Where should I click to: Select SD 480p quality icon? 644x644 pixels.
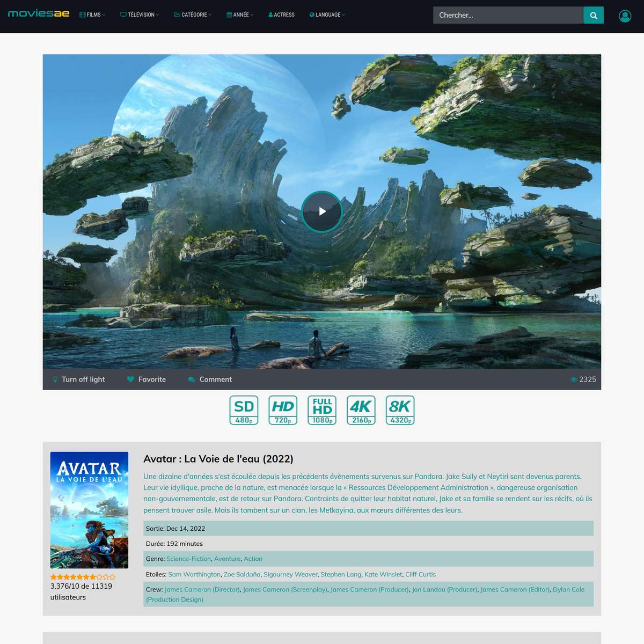(244, 411)
